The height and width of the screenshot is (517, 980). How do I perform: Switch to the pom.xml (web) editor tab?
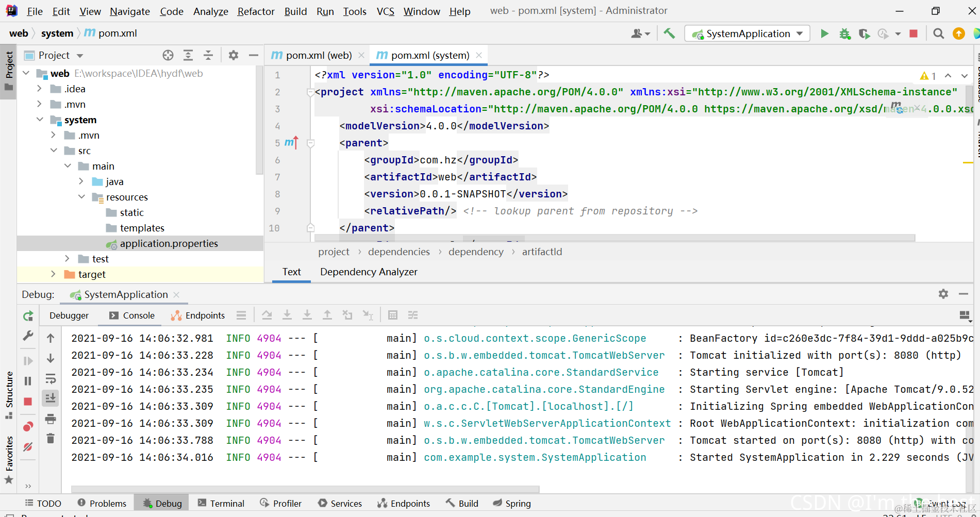coord(318,55)
